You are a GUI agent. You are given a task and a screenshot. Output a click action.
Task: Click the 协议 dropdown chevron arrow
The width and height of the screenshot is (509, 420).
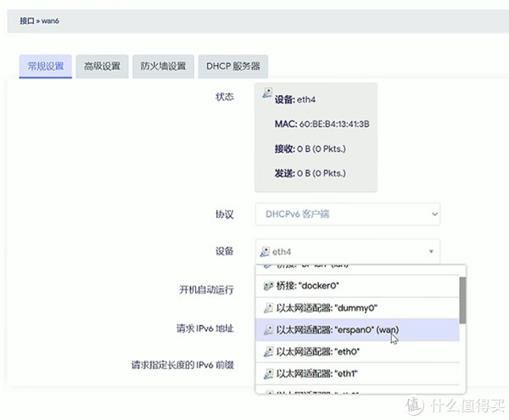[434, 214]
